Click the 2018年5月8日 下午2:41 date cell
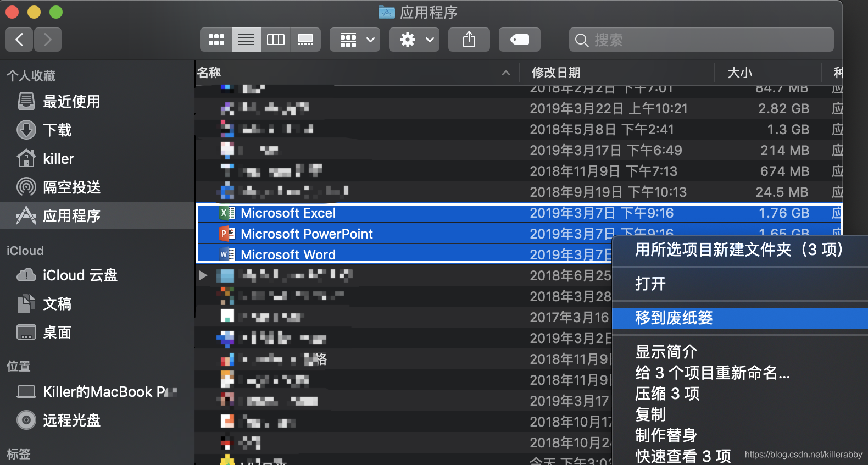Image resolution: width=868 pixels, height=465 pixels. point(602,130)
